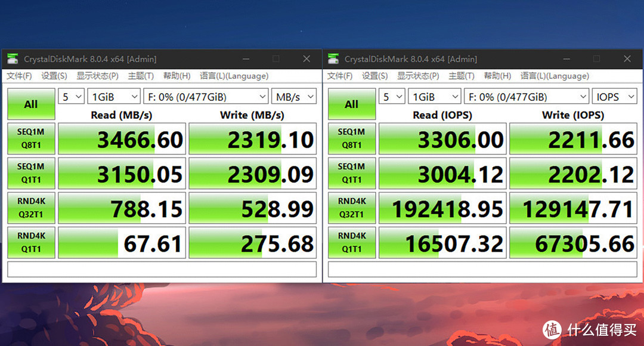Click the 67305.66 write IOPS result
The width and height of the screenshot is (644, 346).
[x=574, y=243]
